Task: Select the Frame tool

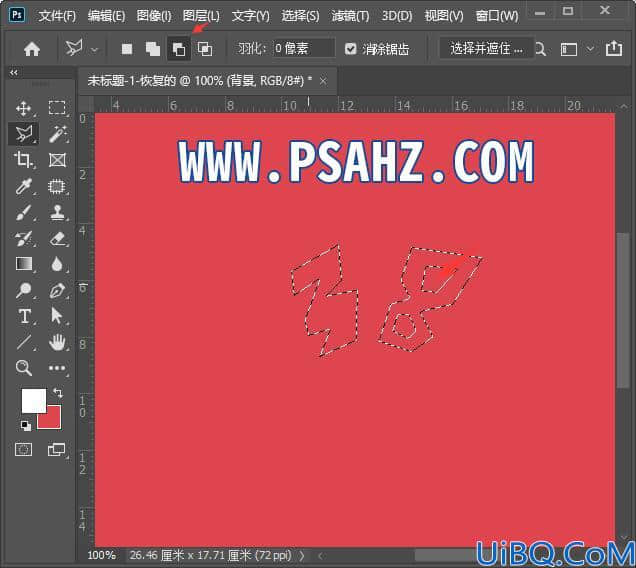Action: [x=57, y=160]
